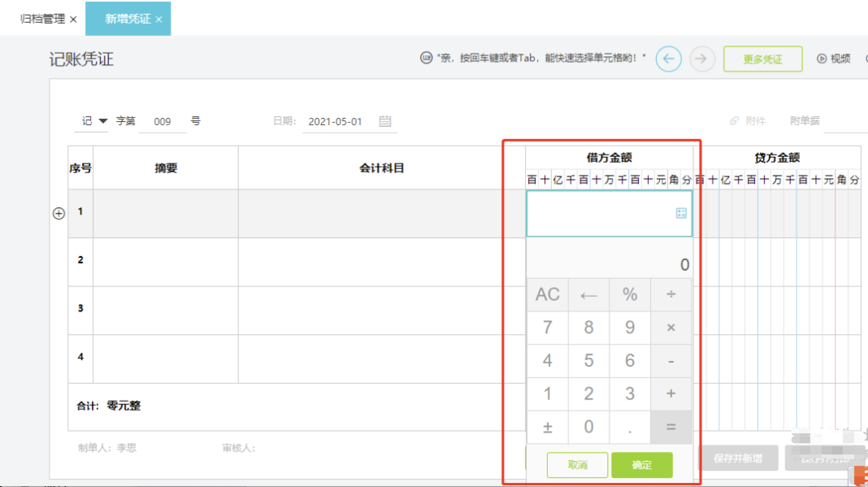Confirm calculator with 确定
This screenshot has width=868, height=487.
pos(642,465)
